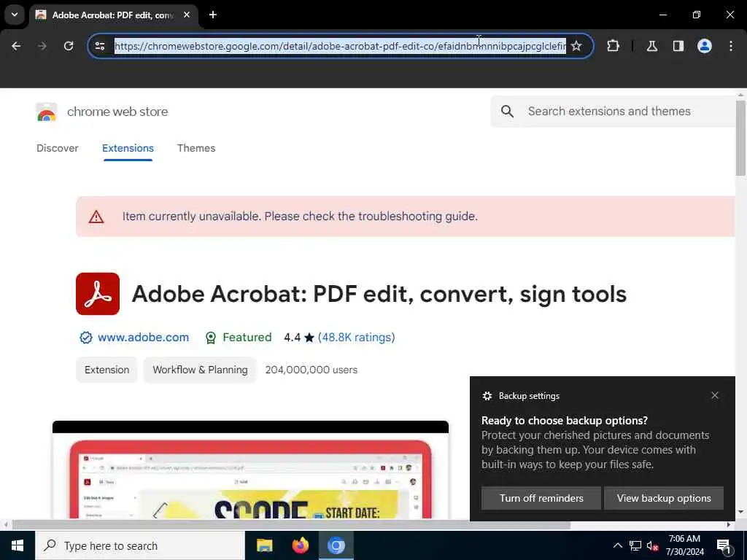Open the www.adobe.com publisher link
747x560 pixels.
pos(144,337)
